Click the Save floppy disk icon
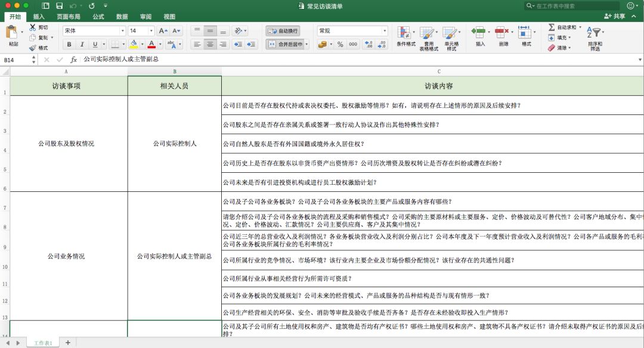 pyautogui.click(x=60, y=6)
